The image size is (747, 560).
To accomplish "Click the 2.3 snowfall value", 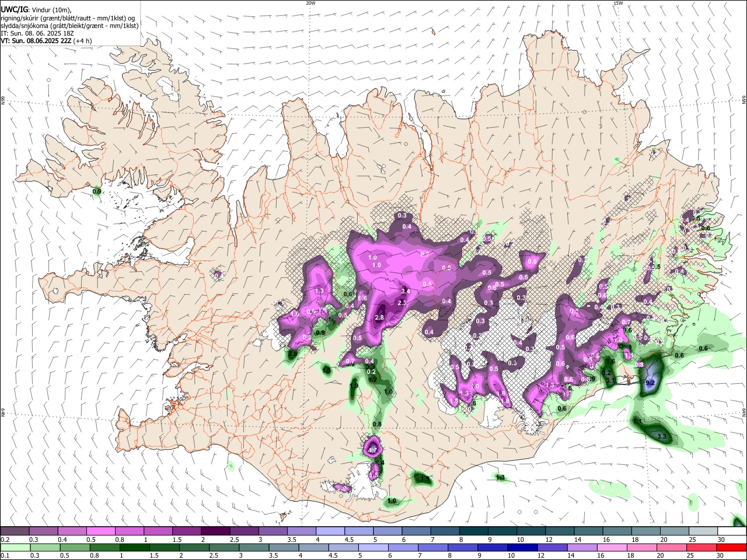I will (402, 303).
